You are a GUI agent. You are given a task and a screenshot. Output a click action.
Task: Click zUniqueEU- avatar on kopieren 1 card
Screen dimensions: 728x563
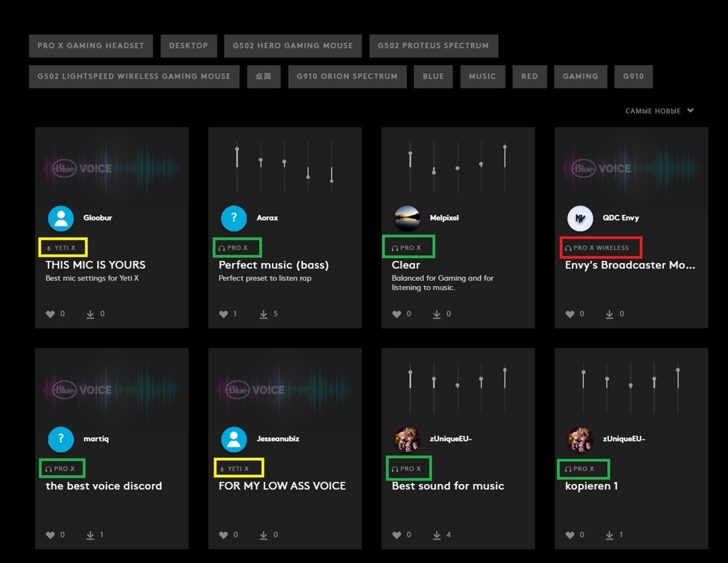(x=580, y=439)
